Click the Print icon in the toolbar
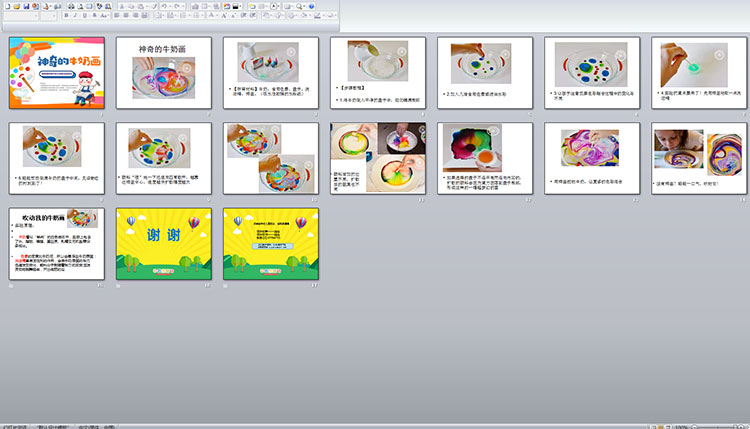The height and width of the screenshot is (429, 750). coord(71,7)
